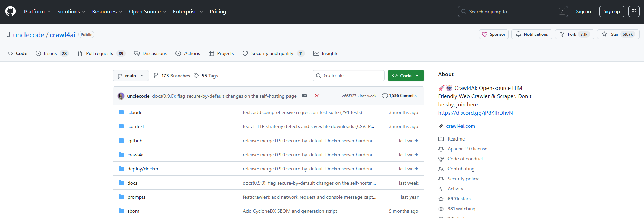The width and height of the screenshot is (644, 218).
Task: Expand the Resources menu
Action: pos(107,11)
